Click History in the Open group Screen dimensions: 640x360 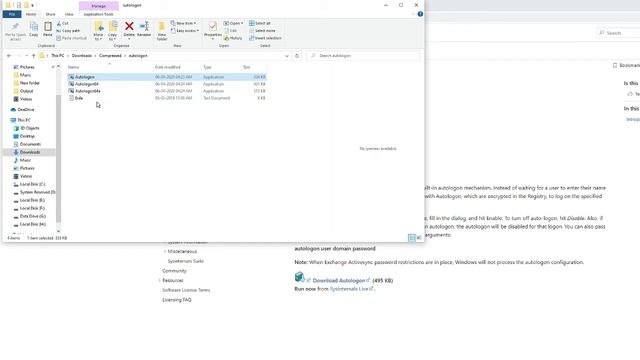[233, 38]
